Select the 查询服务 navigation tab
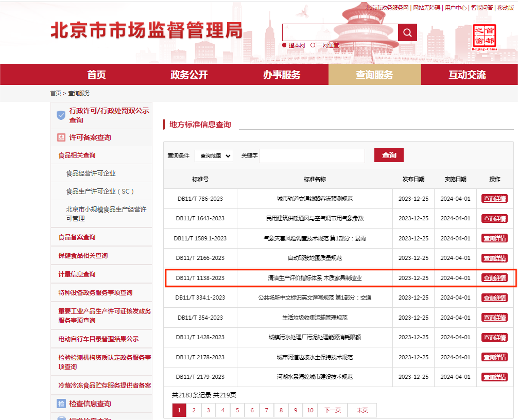Viewport: 518px width, 420px height. coord(375,75)
